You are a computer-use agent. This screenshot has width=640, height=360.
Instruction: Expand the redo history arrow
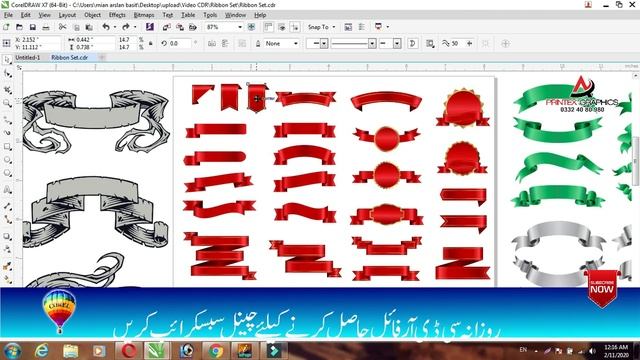coord(135,27)
